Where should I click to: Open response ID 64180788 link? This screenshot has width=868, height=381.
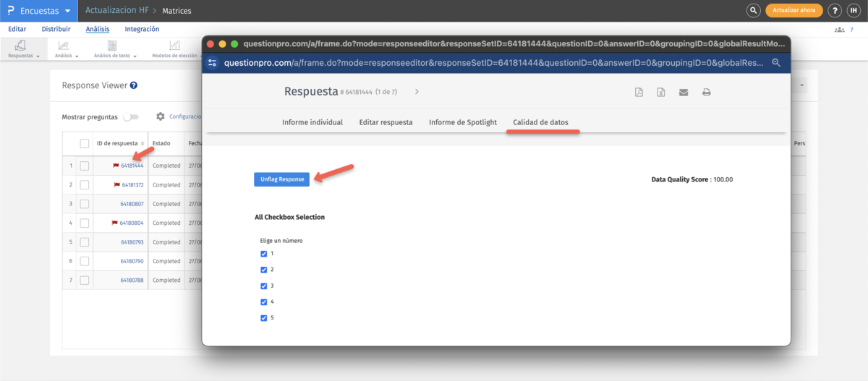[132, 280]
